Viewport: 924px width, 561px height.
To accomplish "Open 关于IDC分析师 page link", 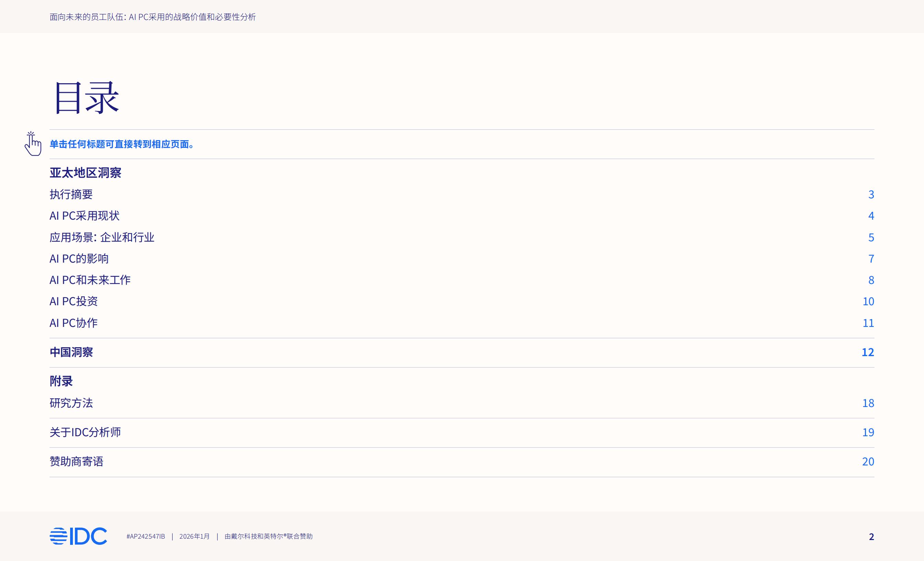I will click(x=85, y=432).
